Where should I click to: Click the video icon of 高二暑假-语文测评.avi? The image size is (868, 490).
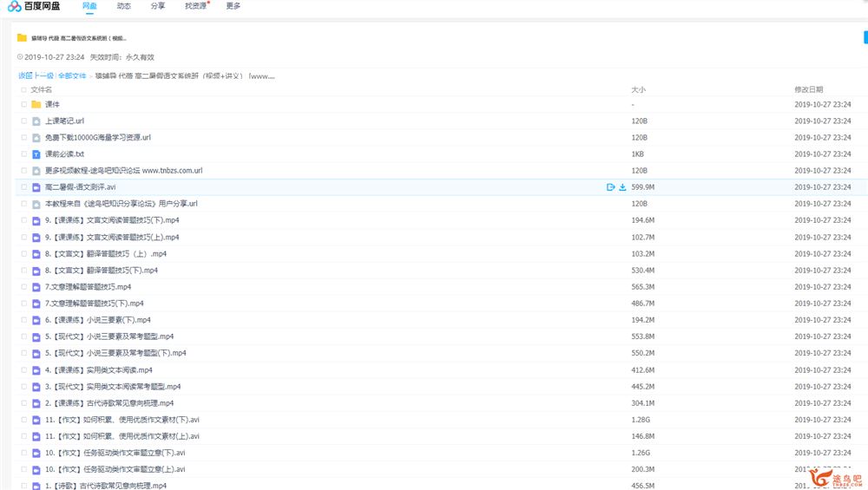(36, 187)
